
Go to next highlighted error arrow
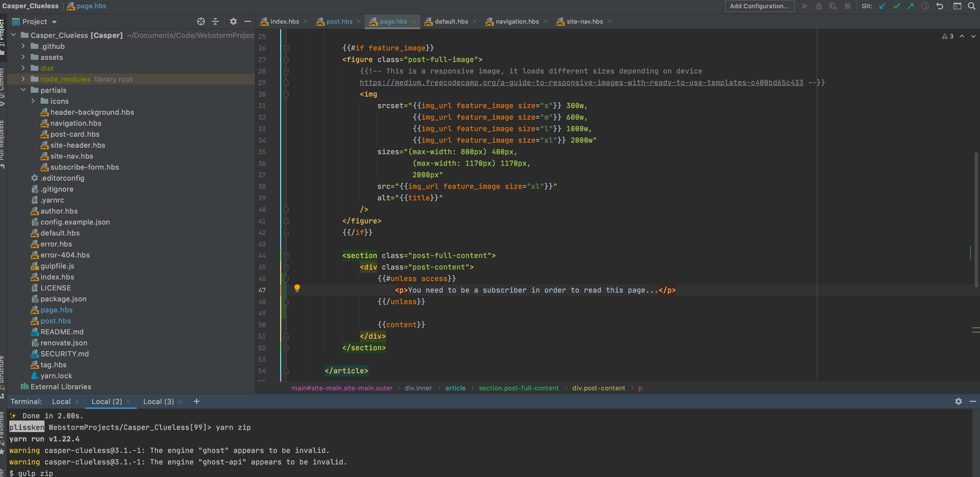(x=973, y=36)
